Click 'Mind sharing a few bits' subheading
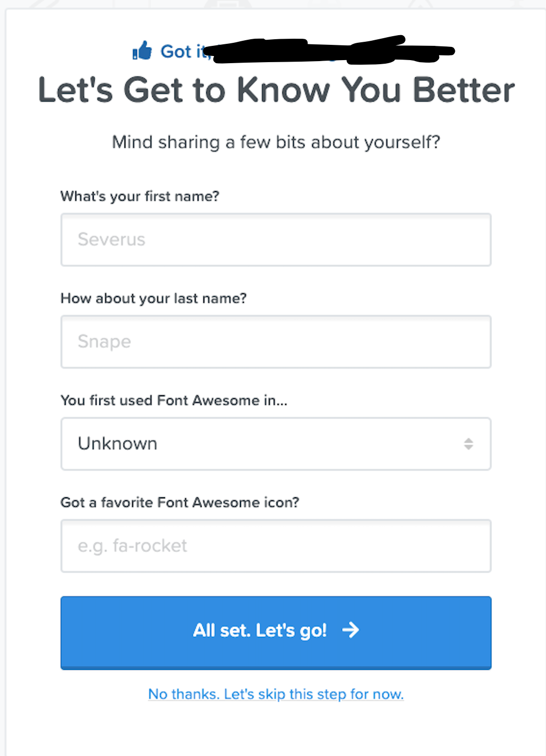This screenshot has width=546, height=756. 276,142
